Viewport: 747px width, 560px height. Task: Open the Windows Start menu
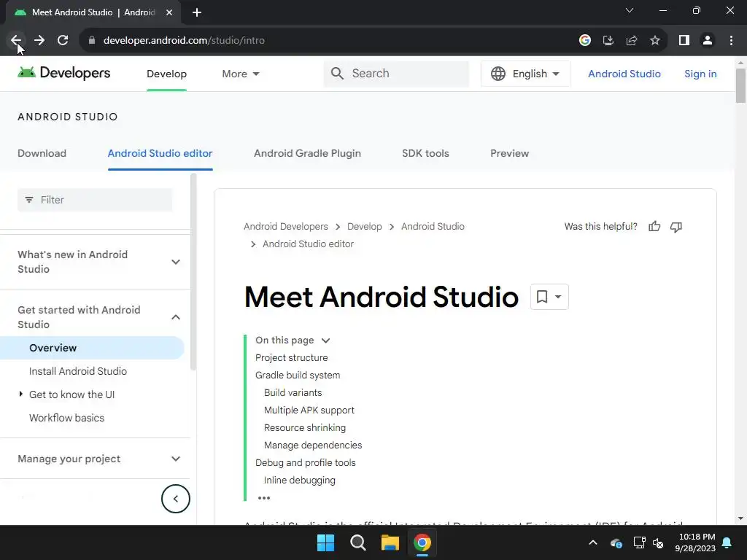[326, 542]
